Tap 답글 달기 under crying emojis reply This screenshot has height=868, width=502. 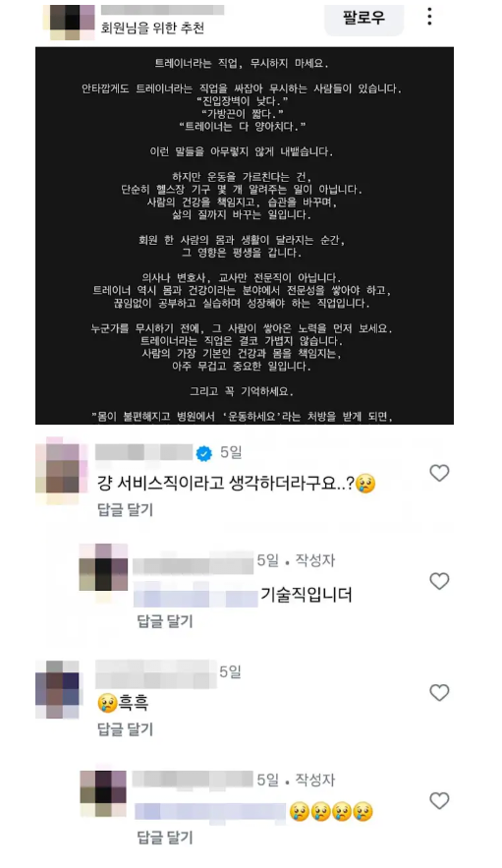[x=165, y=838]
